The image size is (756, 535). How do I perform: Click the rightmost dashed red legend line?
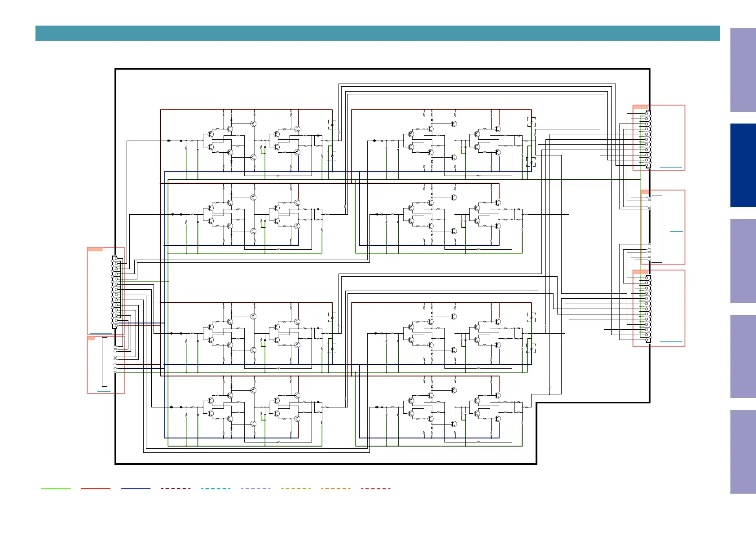(376, 489)
